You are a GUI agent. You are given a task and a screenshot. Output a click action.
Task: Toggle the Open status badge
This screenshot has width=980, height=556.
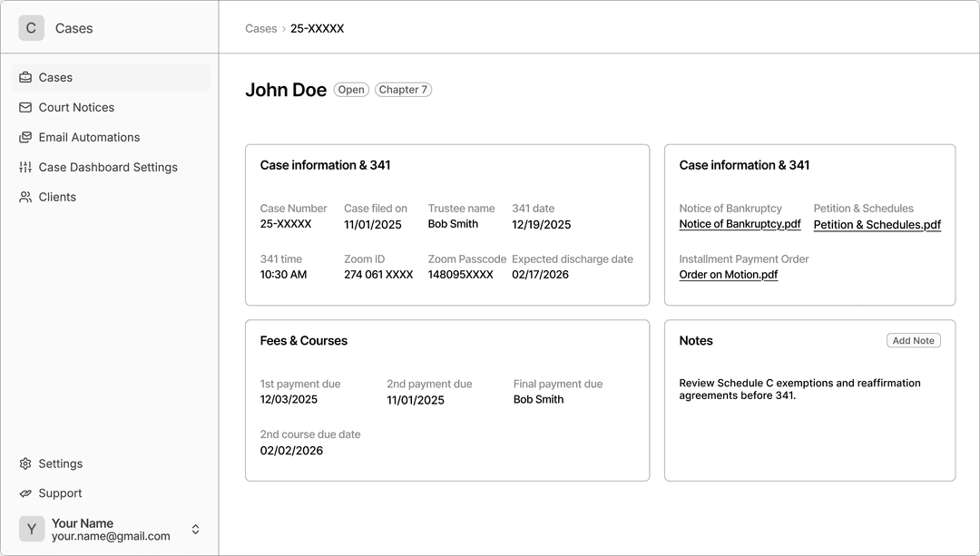pyautogui.click(x=351, y=89)
